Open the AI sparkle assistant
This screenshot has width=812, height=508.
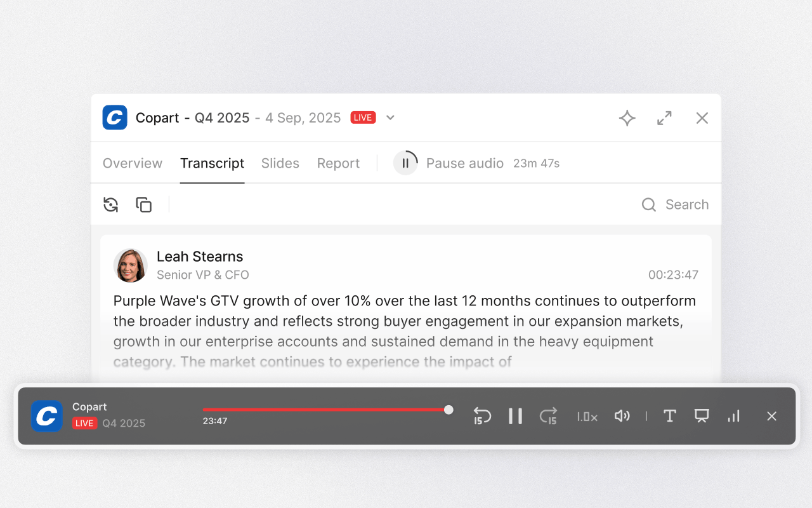[x=627, y=118]
